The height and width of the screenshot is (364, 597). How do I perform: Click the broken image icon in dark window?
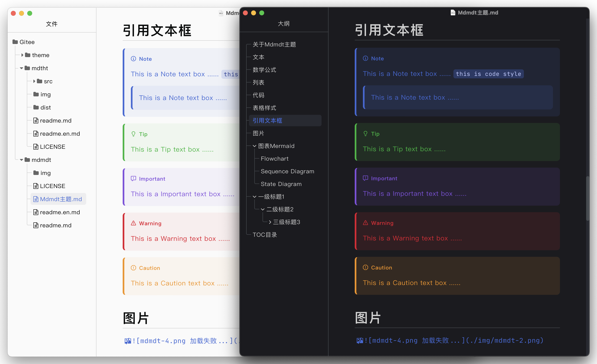[x=360, y=340]
